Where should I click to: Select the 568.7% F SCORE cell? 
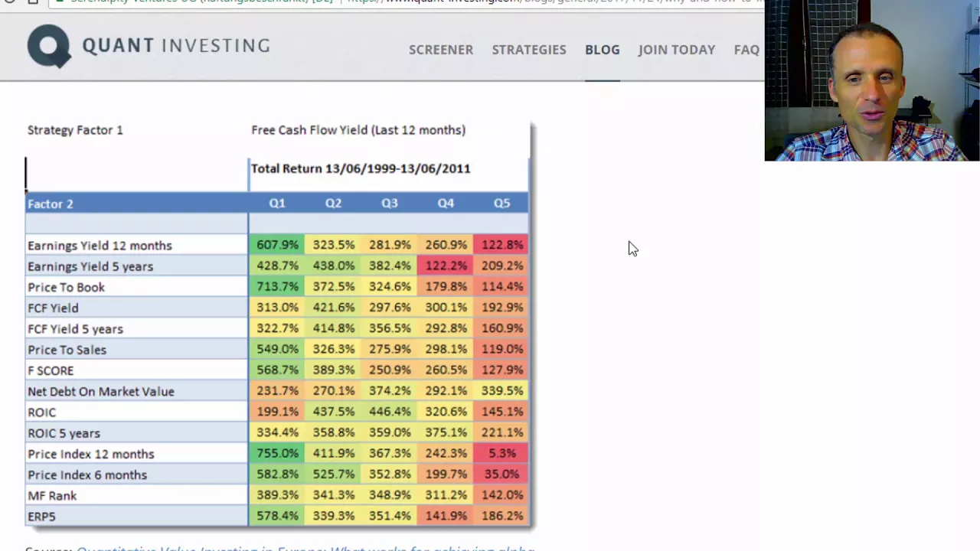click(x=277, y=370)
